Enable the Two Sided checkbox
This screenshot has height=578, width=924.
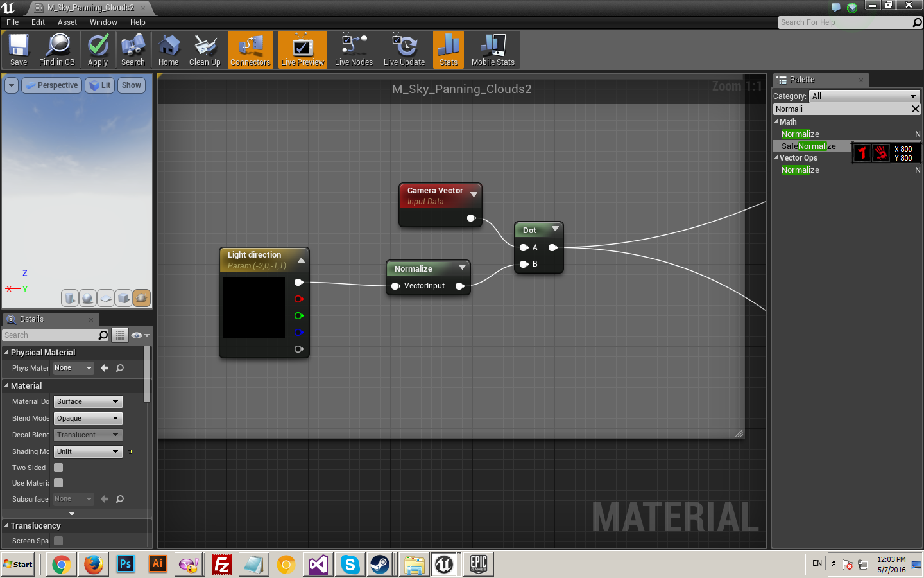click(x=58, y=468)
